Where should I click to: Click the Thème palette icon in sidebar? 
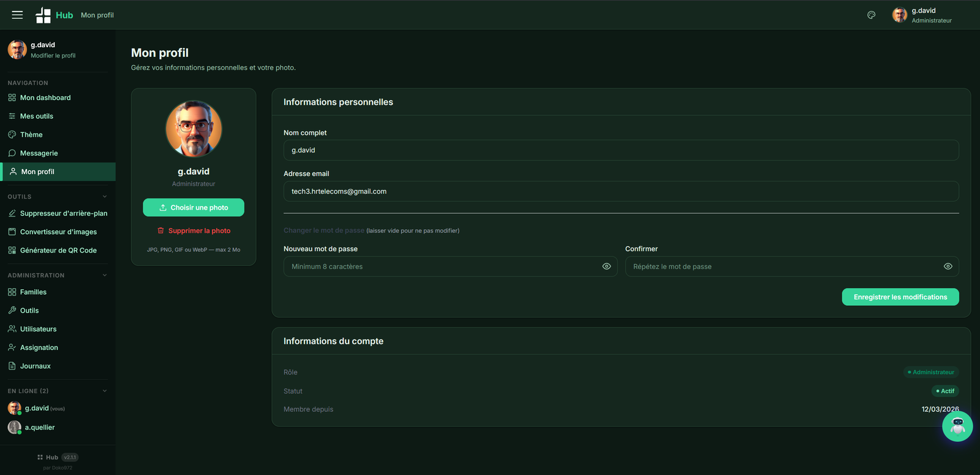(12, 134)
